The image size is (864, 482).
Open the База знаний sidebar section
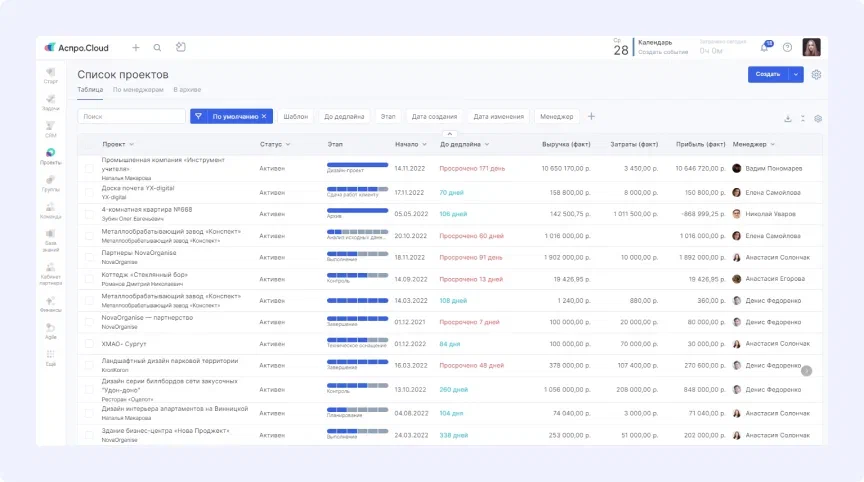click(x=51, y=241)
